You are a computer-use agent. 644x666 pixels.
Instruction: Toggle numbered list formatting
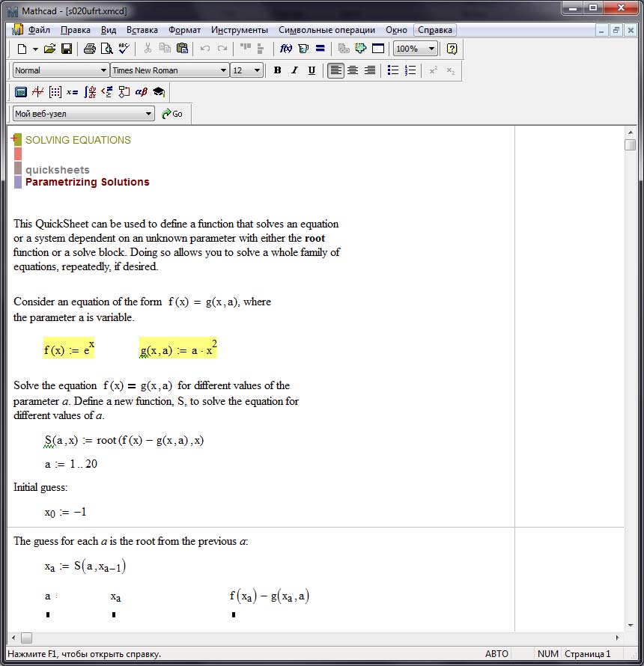(x=410, y=70)
